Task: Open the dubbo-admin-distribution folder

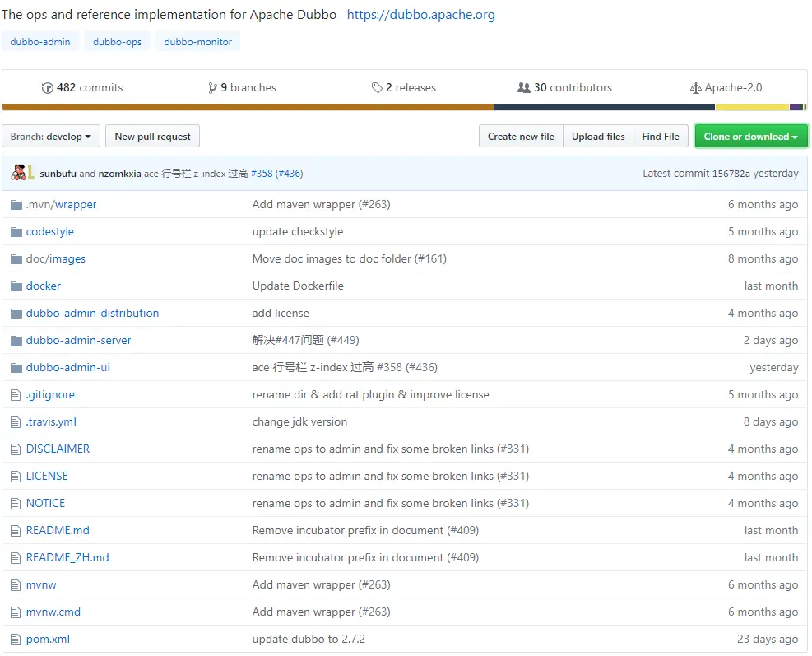Action: click(x=93, y=313)
